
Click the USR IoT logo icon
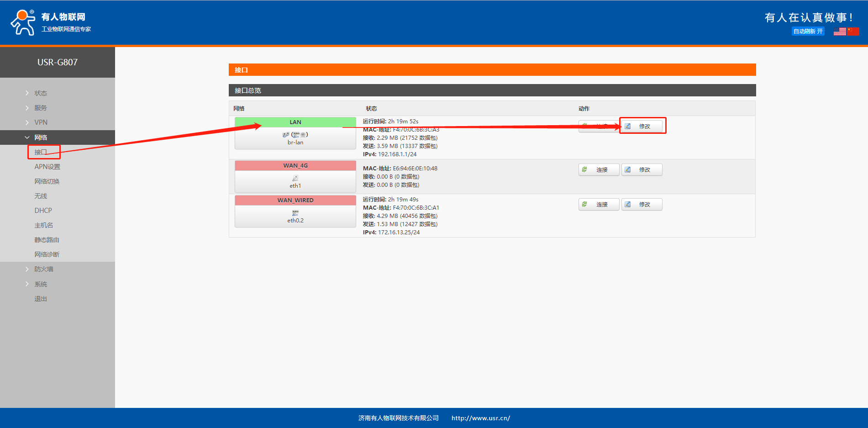(23, 22)
